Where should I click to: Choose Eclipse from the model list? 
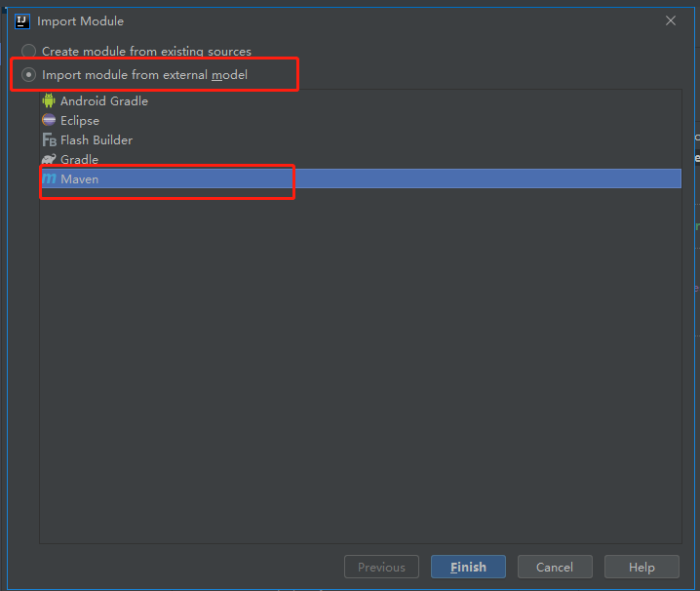(x=361, y=121)
